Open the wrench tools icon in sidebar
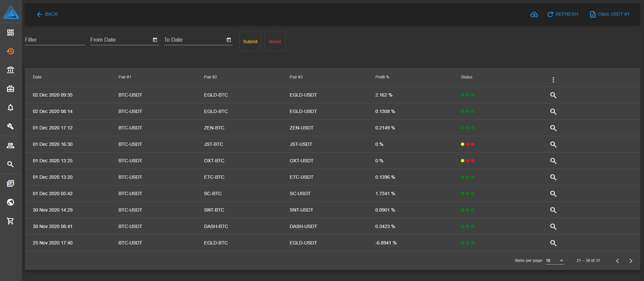Image resolution: width=644 pixels, height=281 pixels. tap(10, 126)
